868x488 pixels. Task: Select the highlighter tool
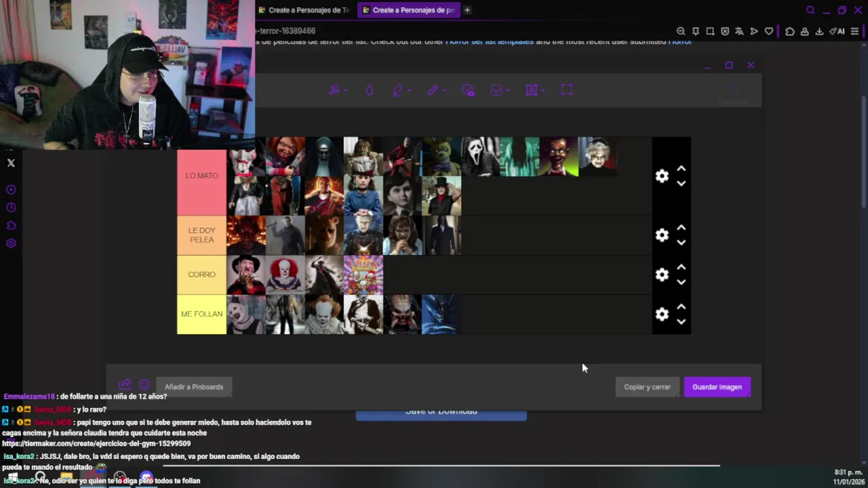pos(398,90)
